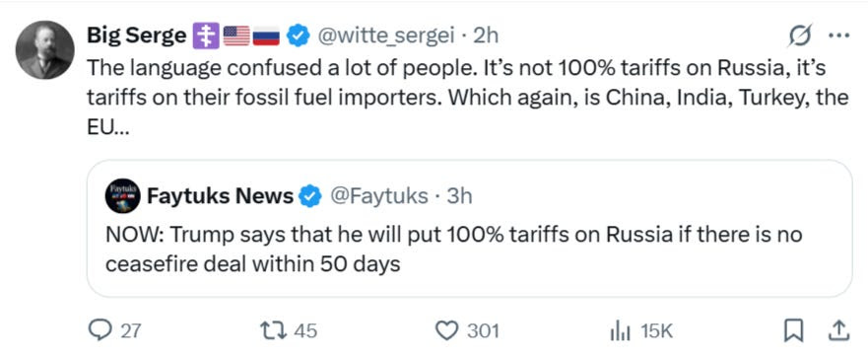Repost the tweet via retweet icon
Image resolution: width=868 pixels, height=359 pixels.
click(x=272, y=330)
